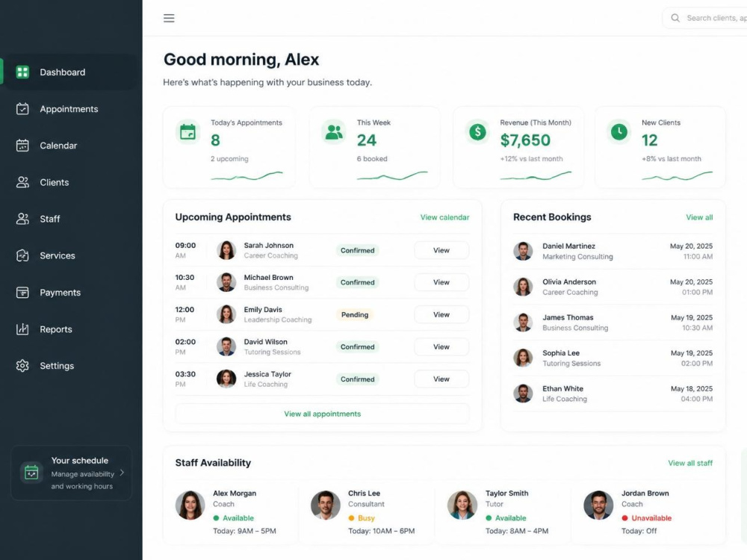Click the Revenue dollar icon
747x560 pixels.
click(x=477, y=132)
